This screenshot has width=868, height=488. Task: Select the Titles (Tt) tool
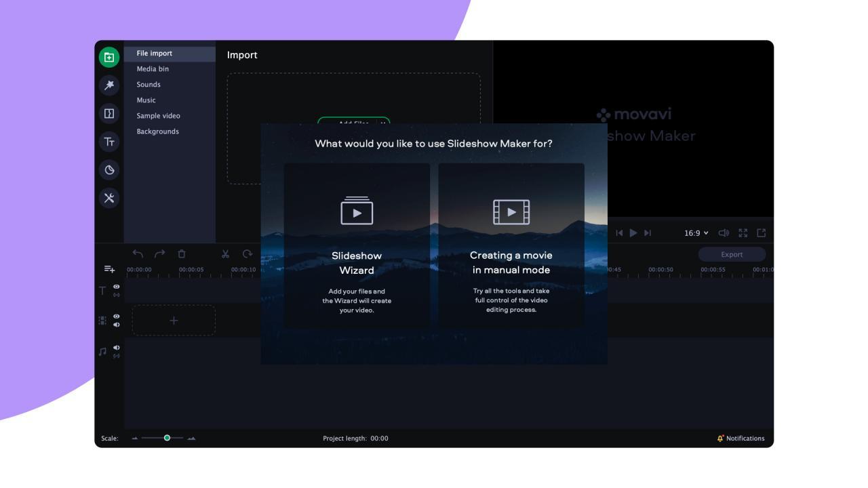click(x=110, y=143)
